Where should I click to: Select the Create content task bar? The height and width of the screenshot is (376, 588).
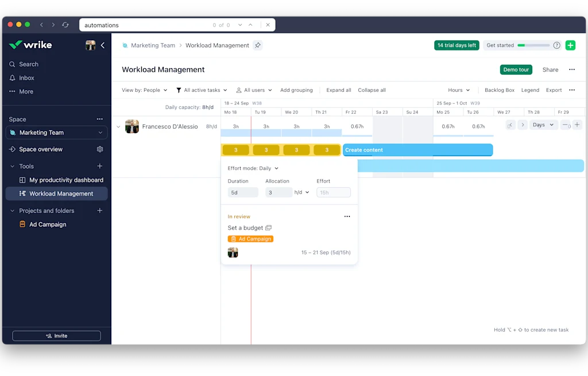click(x=418, y=150)
